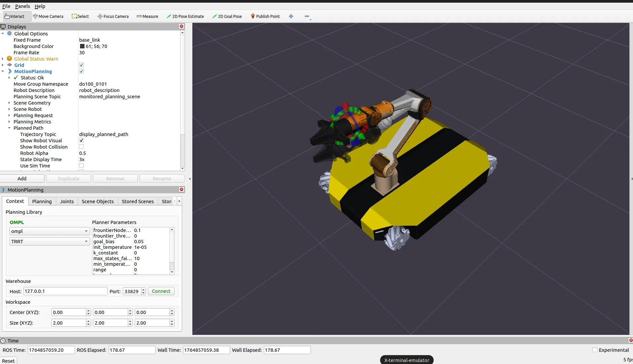Click the warehouse Host input field

[65, 291]
